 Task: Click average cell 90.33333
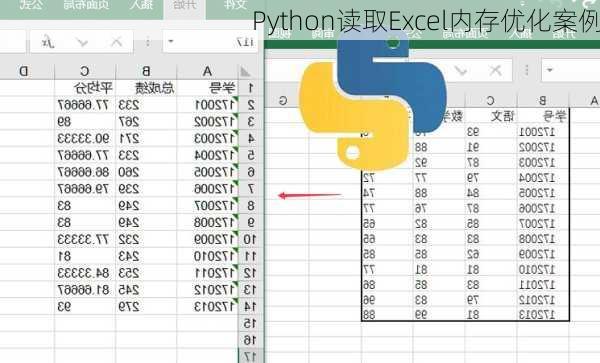click(85, 139)
